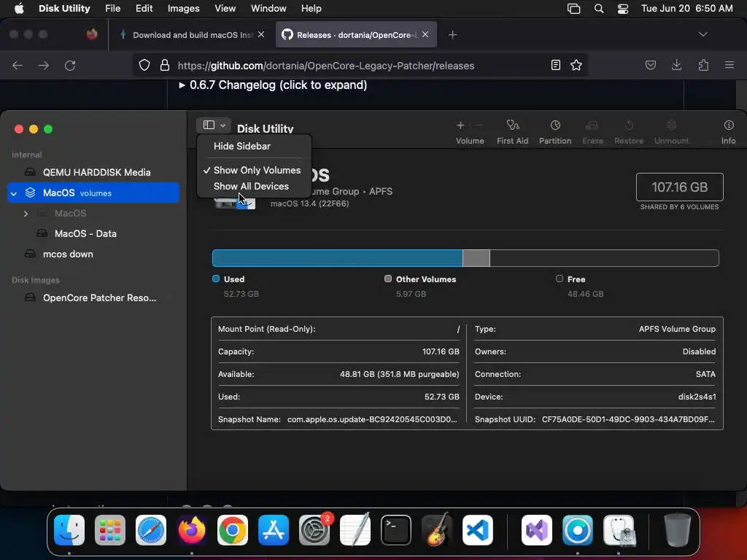The image size is (747, 560).
Task: Click the date and time in menu bar
Action: (x=686, y=9)
